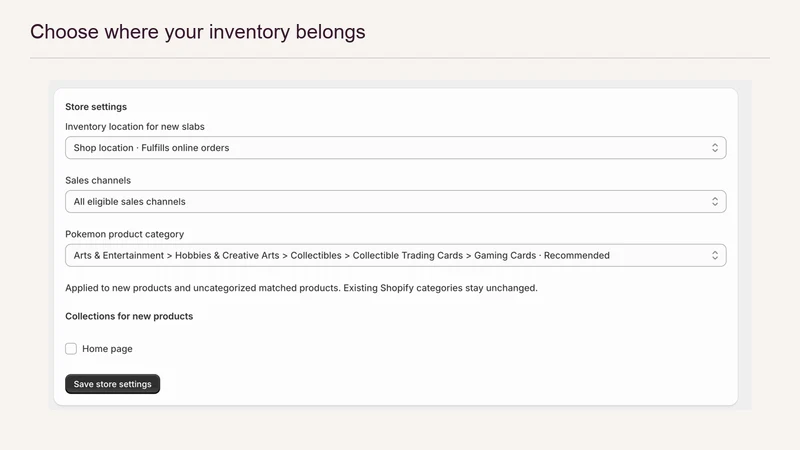This screenshot has height=450, width=800.
Task: Select the 'Shop location · Fulfills online orders' value
Action: click(x=152, y=148)
